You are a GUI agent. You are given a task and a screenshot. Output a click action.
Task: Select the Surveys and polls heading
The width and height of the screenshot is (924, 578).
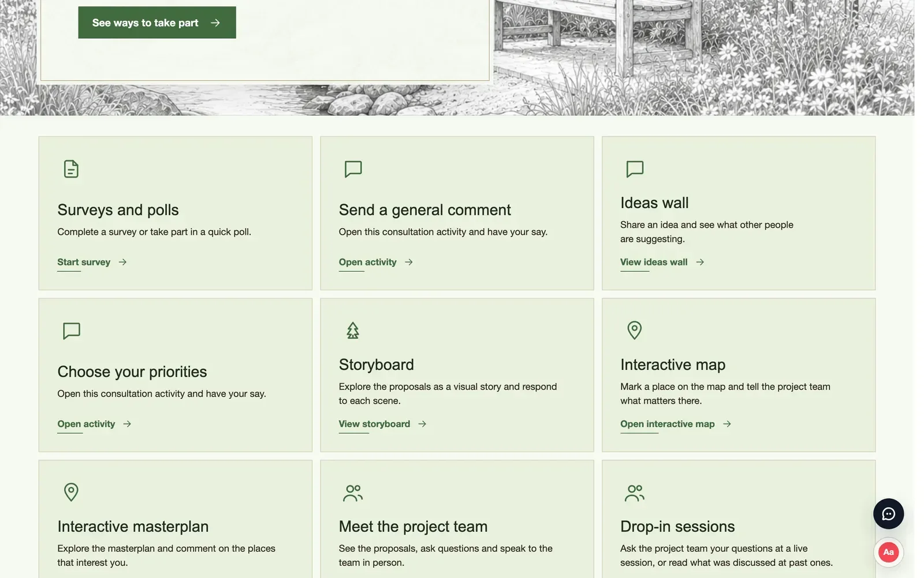(118, 210)
